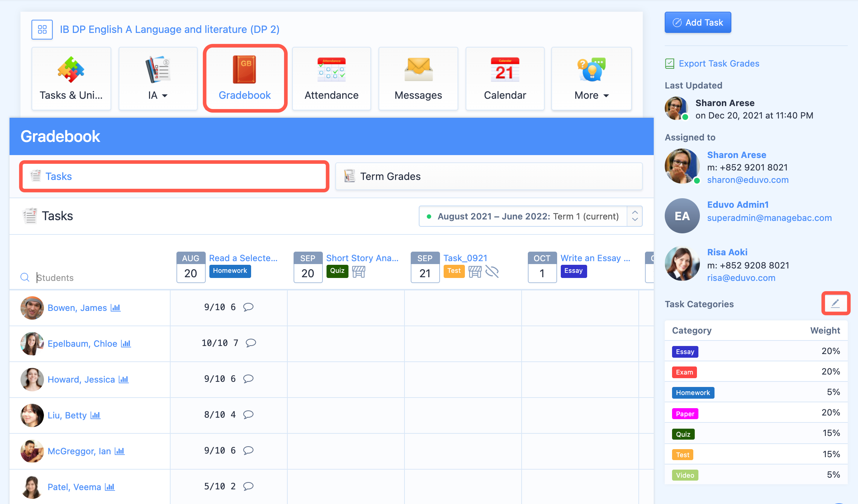
Task: Edit Task Categories pencil icon
Action: (835, 303)
